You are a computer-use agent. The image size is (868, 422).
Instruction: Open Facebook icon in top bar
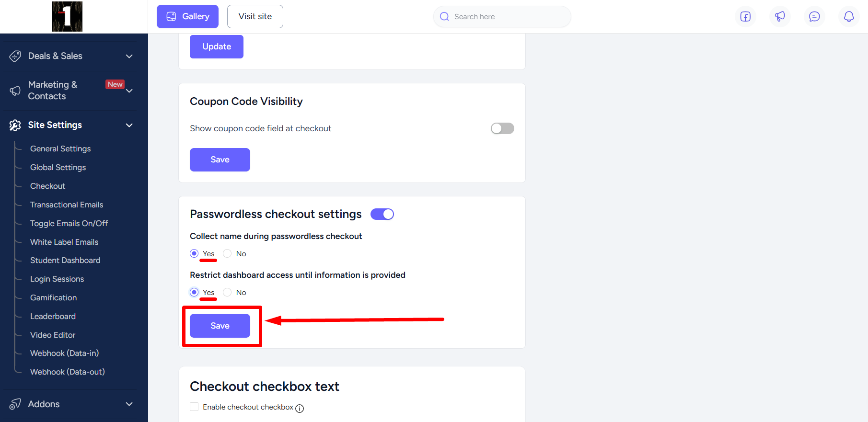(745, 17)
